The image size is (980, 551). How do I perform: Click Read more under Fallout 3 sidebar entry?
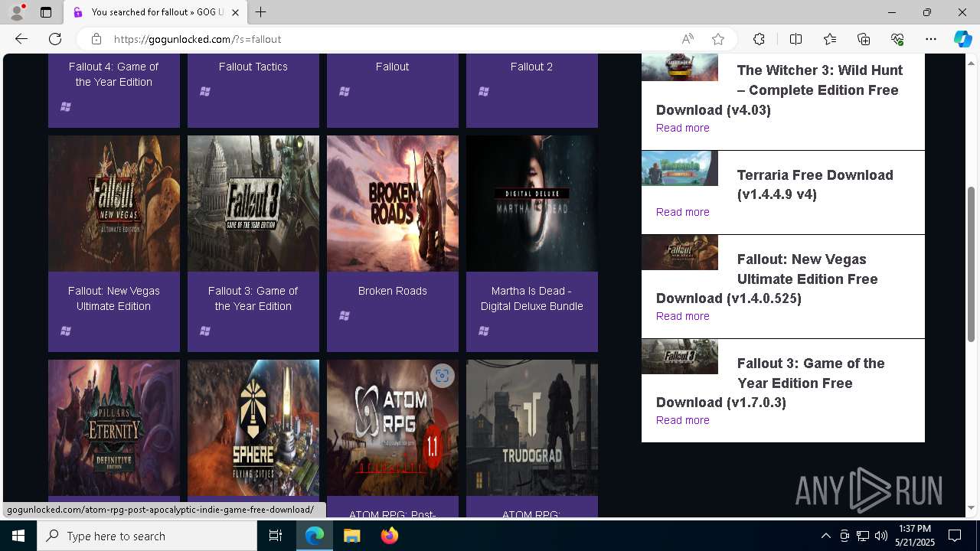pos(683,420)
